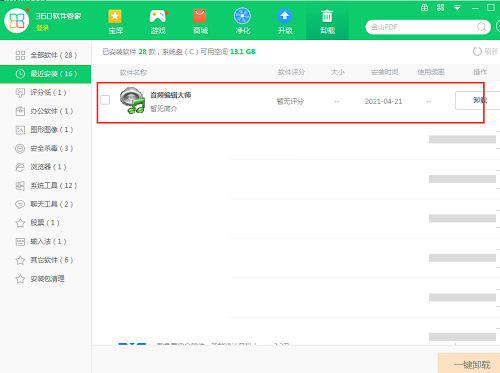Select 系统工具 (12) category

pos(46,186)
